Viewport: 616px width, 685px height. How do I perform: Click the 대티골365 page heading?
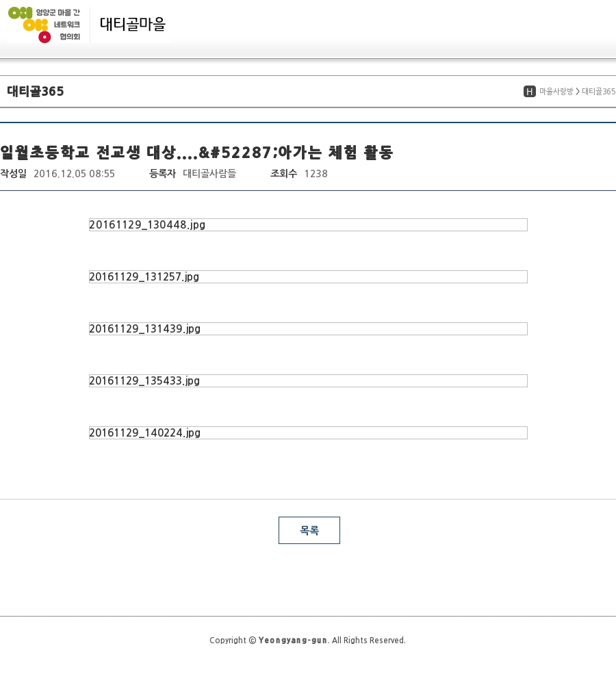click(x=36, y=92)
